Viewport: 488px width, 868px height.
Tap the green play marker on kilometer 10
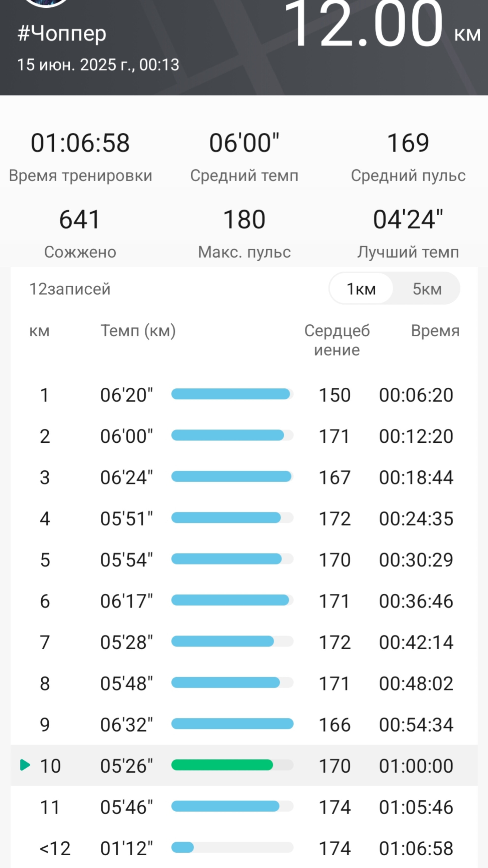pos(25,765)
